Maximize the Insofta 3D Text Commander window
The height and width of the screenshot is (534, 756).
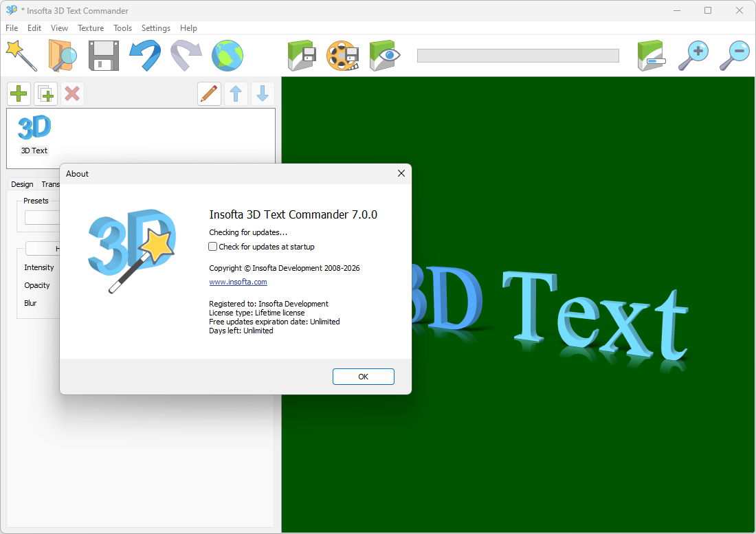coord(708,10)
